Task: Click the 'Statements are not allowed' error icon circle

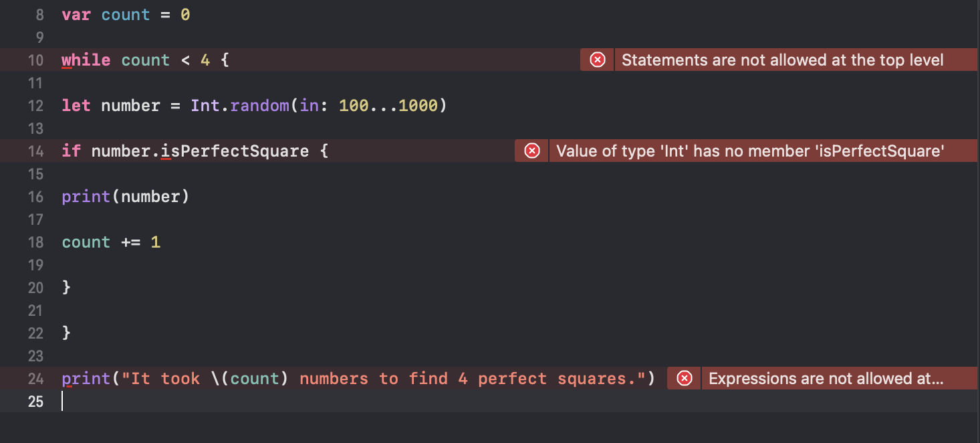Action: pyautogui.click(x=596, y=60)
